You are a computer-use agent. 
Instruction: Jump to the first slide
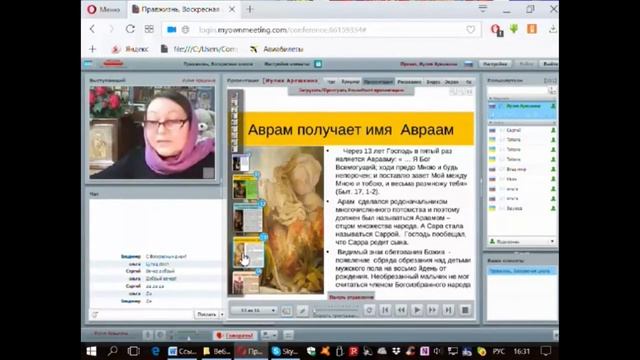point(385,310)
